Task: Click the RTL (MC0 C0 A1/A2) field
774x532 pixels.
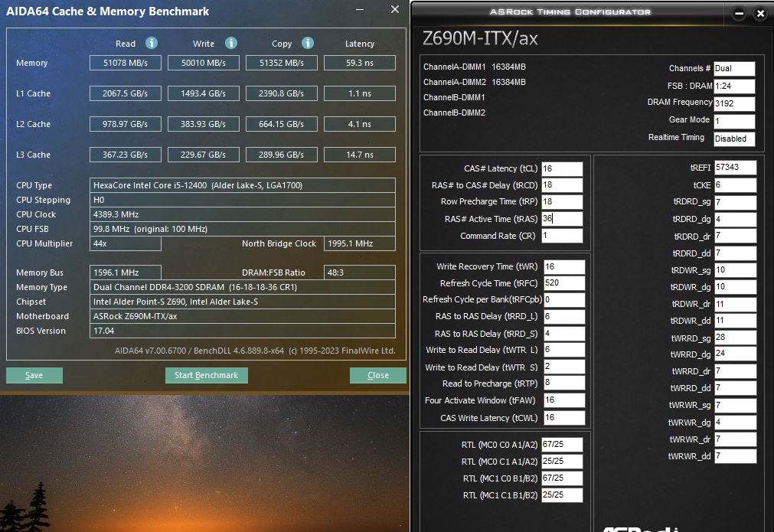Action: pos(562,445)
